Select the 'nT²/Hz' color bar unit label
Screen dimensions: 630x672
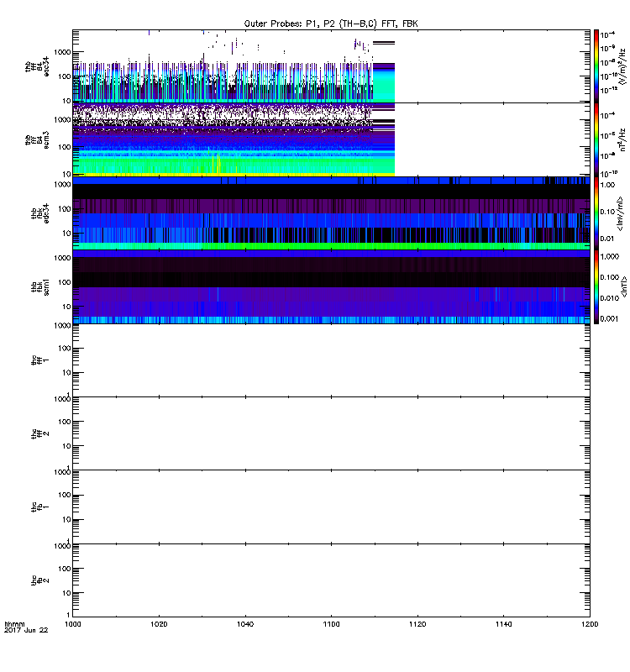(622, 139)
